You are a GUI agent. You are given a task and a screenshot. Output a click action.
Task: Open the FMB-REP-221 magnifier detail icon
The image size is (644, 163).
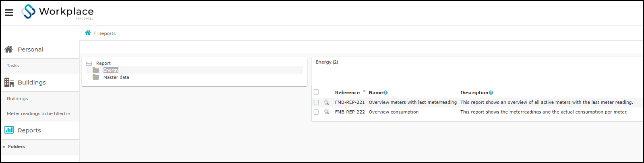[327, 102]
